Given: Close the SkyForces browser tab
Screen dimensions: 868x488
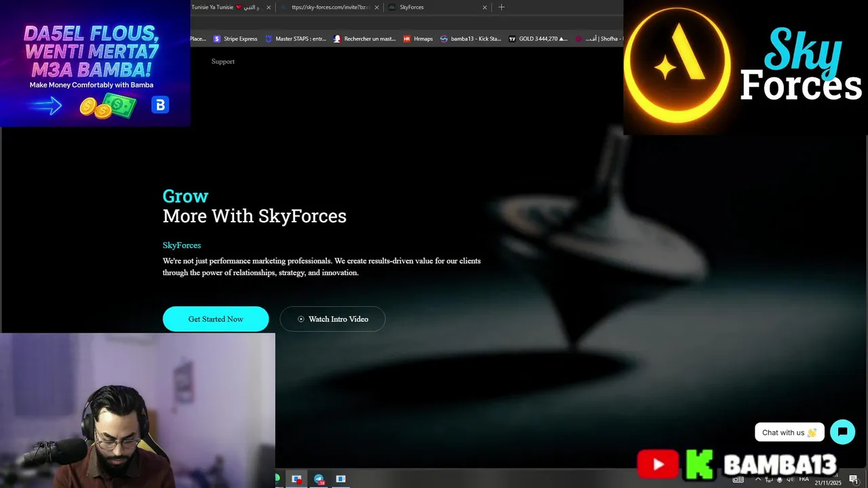Looking at the screenshot, I should pyautogui.click(x=485, y=7).
